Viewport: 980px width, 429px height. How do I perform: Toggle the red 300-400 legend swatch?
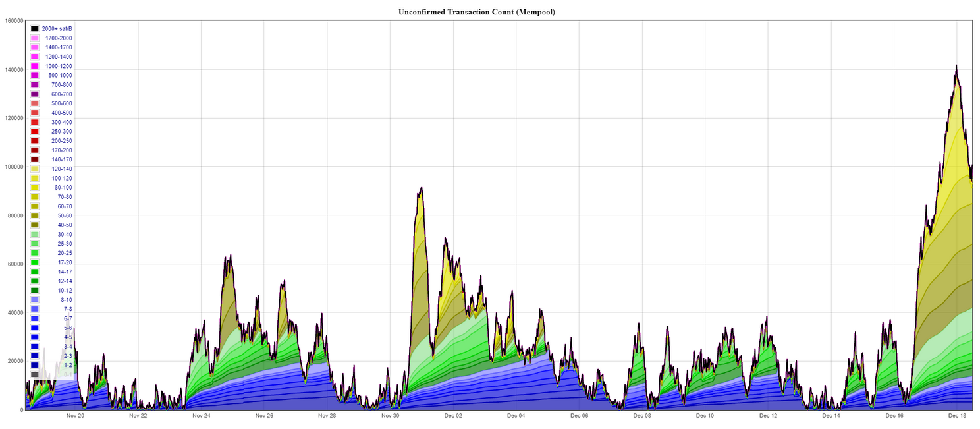pyautogui.click(x=35, y=123)
